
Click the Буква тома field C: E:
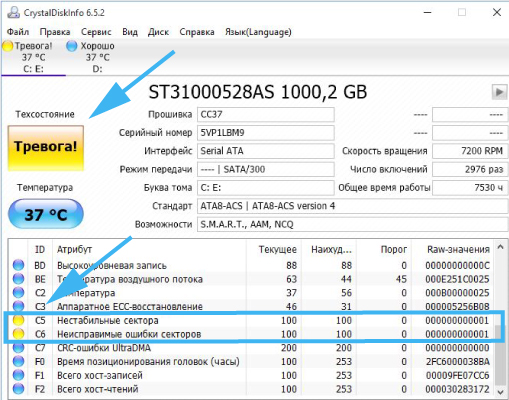tap(266, 188)
